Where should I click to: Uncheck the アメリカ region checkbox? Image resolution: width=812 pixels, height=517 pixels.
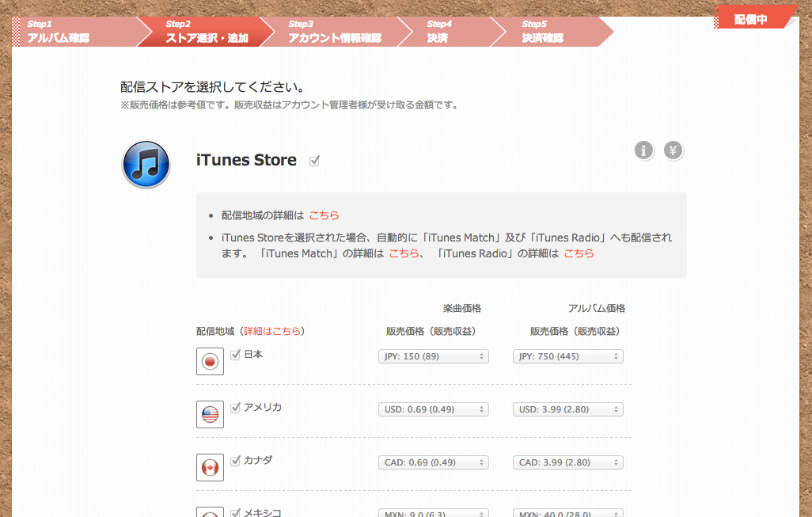pos(236,407)
